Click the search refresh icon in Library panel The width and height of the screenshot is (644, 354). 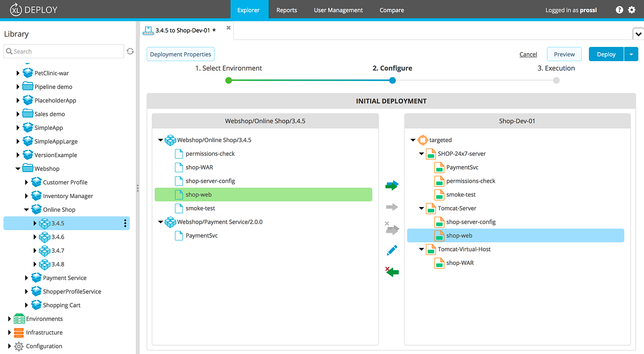coord(130,51)
